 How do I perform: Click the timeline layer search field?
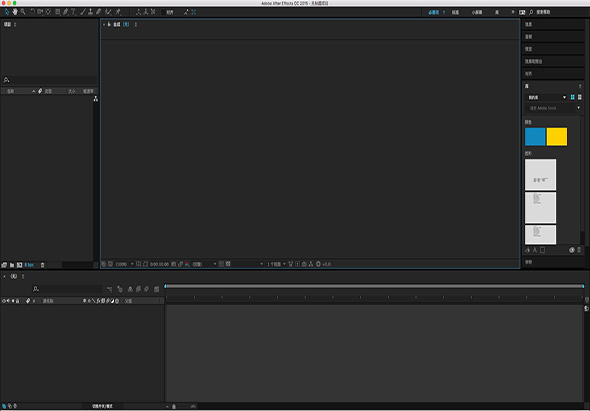tap(67, 289)
